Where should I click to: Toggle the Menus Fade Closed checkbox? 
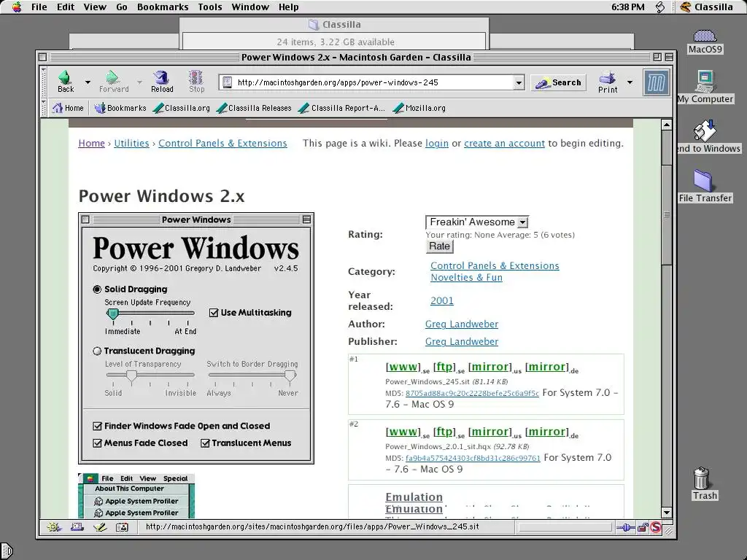tap(97, 443)
